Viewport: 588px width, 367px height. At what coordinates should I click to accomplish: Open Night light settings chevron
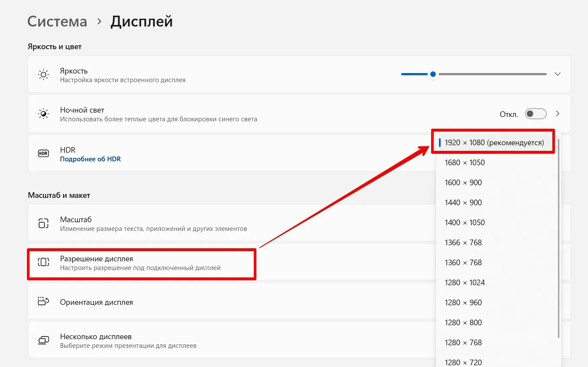point(558,114)
